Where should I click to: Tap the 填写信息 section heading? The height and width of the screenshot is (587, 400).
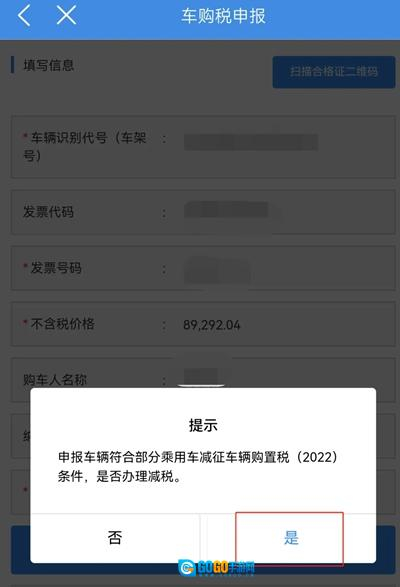[49, 65]
